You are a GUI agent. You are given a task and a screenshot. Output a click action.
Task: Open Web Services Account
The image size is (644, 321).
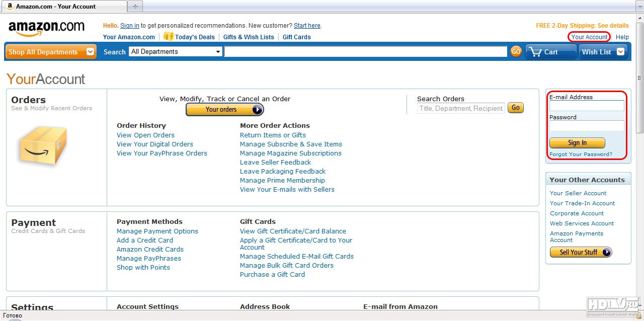[582, 223]
